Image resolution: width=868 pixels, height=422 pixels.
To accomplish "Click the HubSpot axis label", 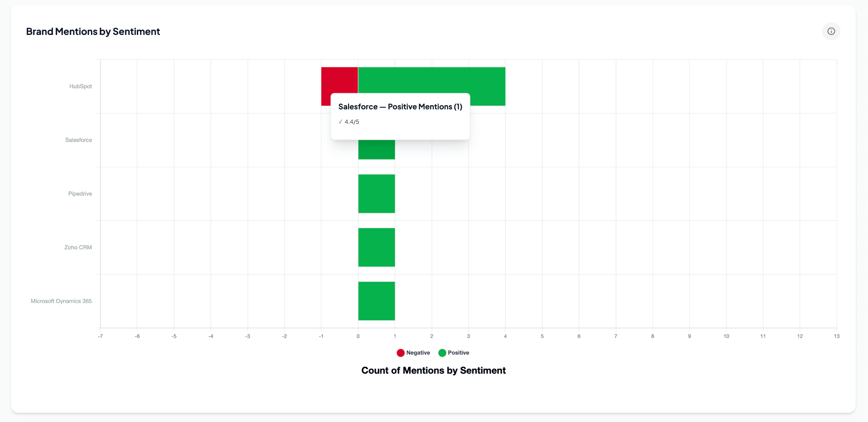I will pos(80,86).
